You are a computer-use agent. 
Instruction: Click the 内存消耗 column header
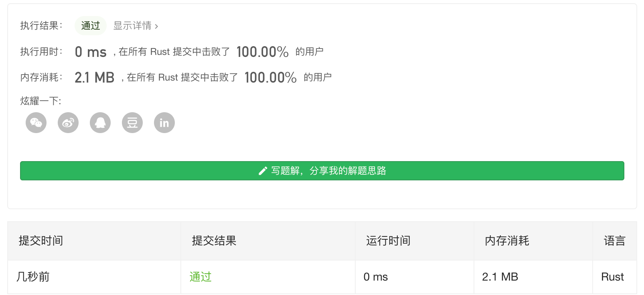(x=507, y=241)
